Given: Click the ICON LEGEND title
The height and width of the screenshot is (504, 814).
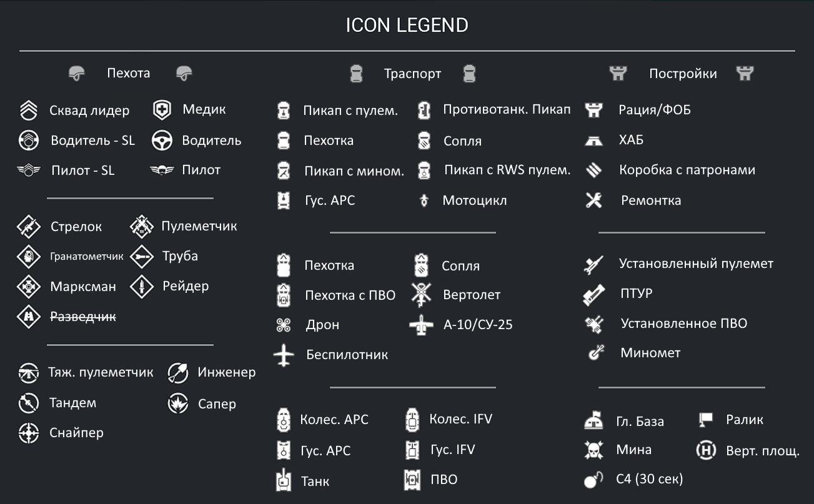Looking at the screenshot, I should pos(407,26).
